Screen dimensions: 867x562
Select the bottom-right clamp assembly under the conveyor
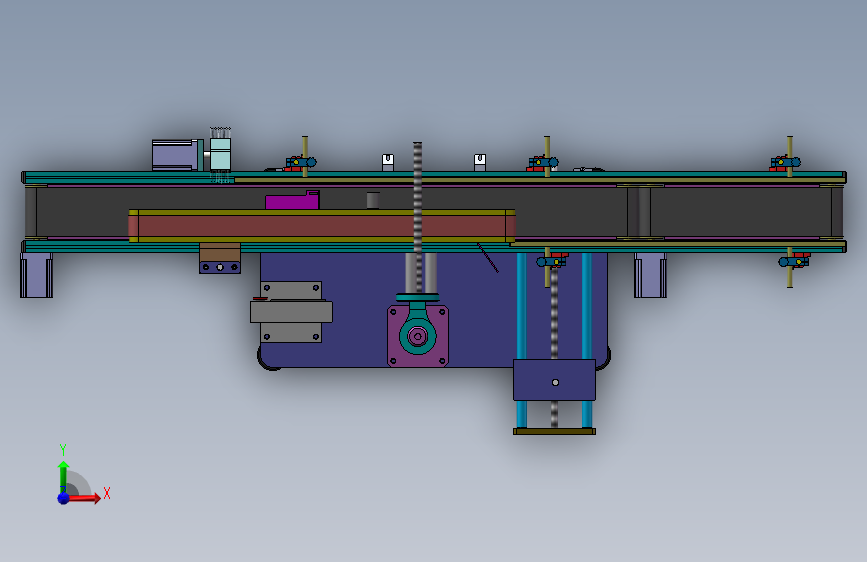[x=795, y=261]
